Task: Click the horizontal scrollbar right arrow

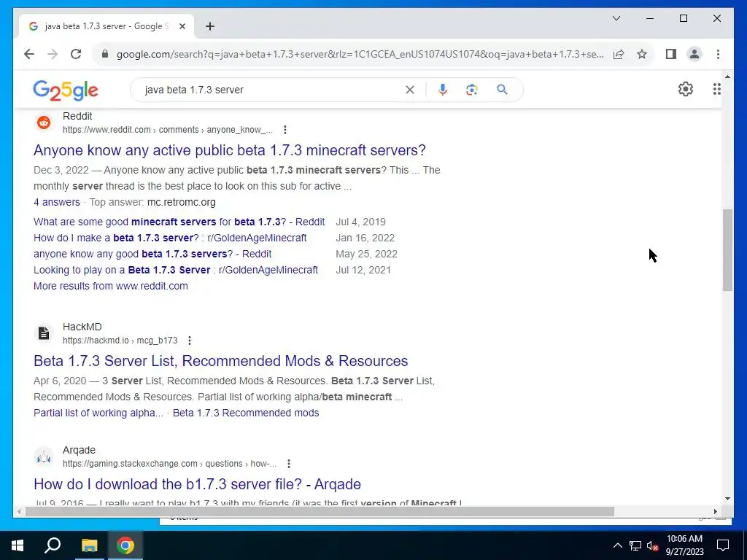Action: tap(716, 511)
